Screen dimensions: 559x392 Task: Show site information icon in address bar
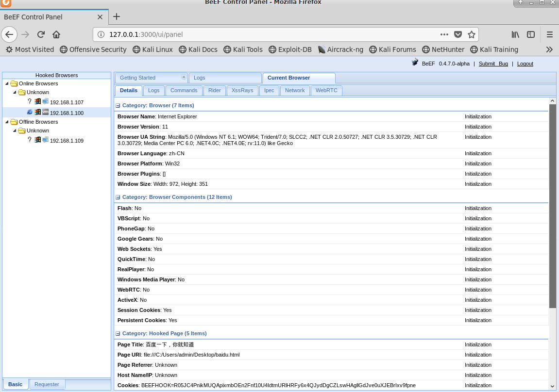[x=101, y=34]
